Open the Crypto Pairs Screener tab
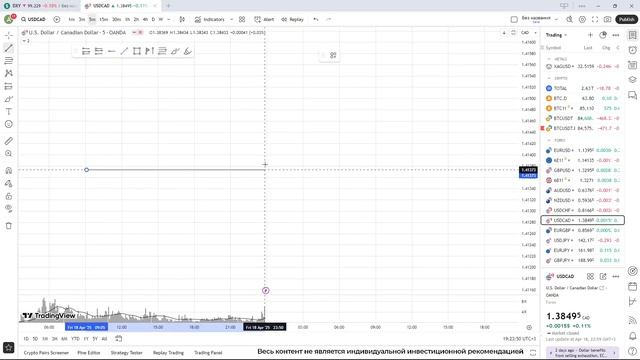640x360 pixels. [46, 353]
